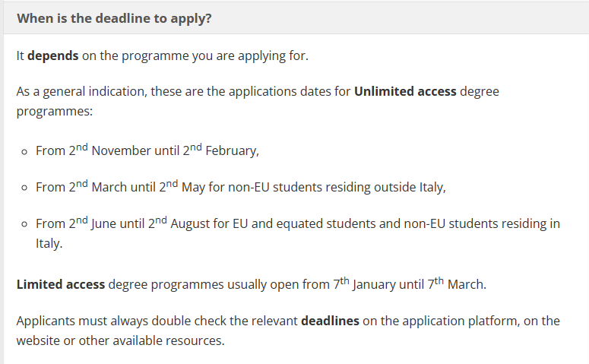Select the bold "Limited access" text

click(61, 286)
